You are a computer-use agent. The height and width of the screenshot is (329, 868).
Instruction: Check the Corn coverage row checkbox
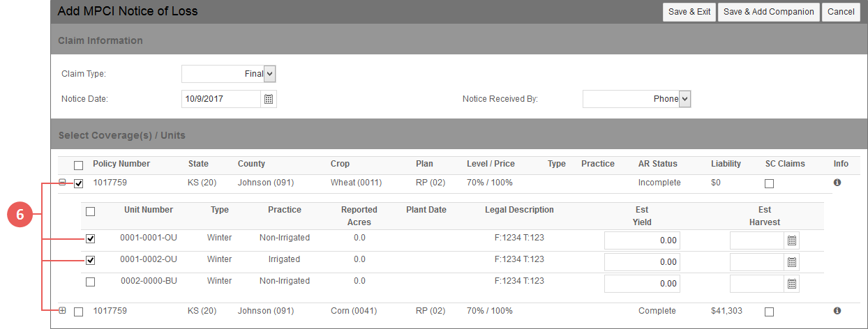(x=78, y=312)
